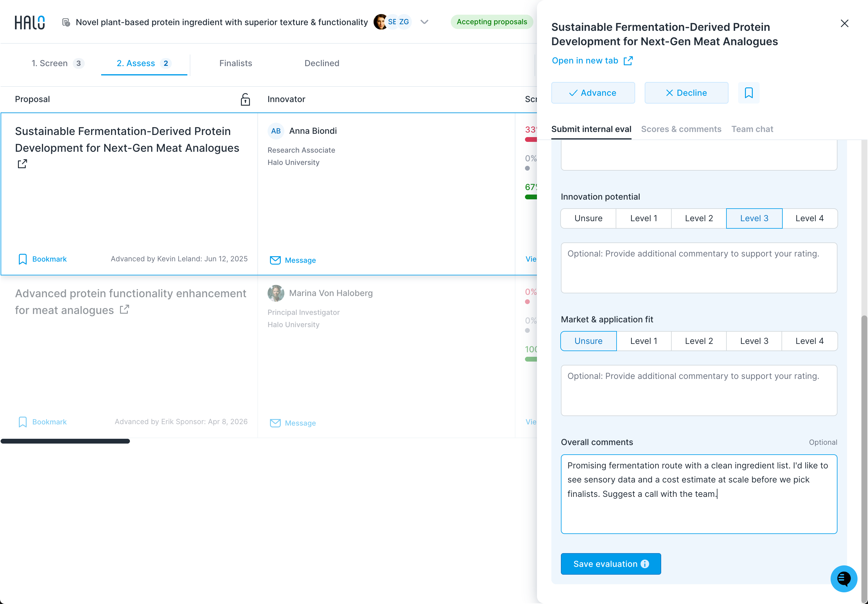Click Market & application fit commentary field
This screenshot has width=868, height=604.
(x=699, y=391)
